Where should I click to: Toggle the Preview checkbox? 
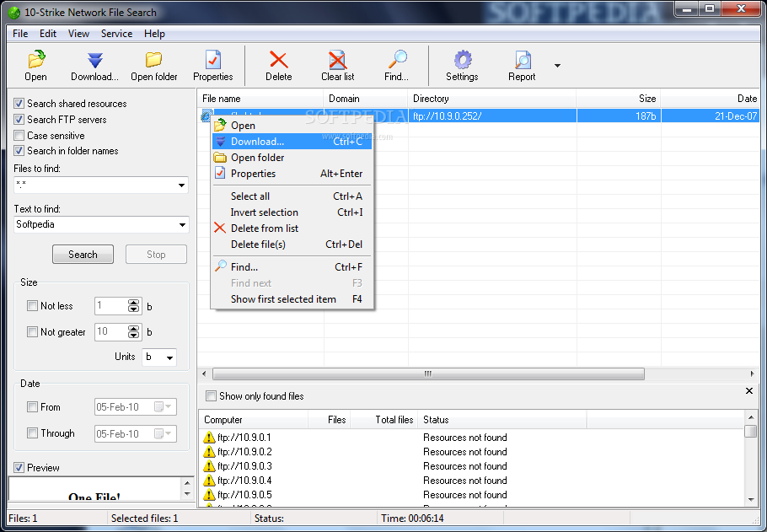[19, 467]
